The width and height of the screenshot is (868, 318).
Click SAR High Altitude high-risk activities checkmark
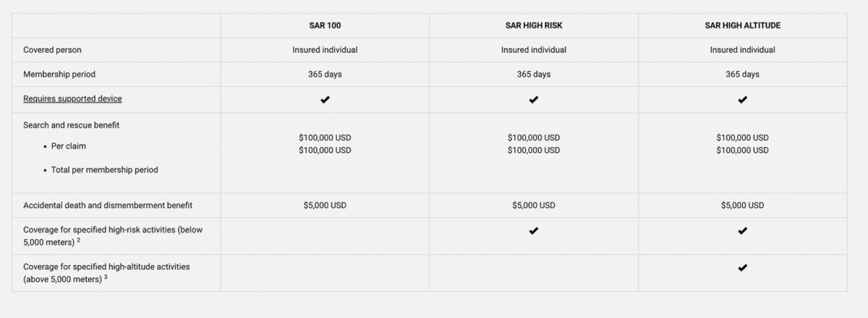(x=742, y=231)
